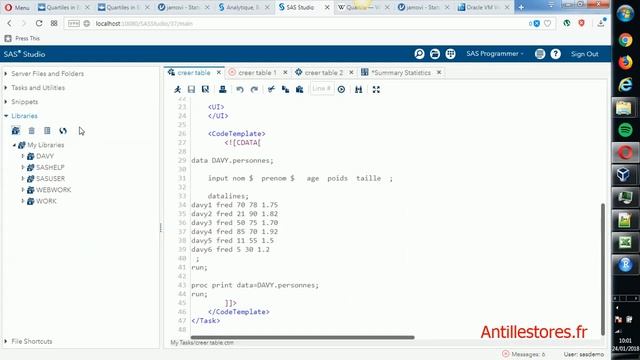Collapse the Libraries section
Screen dimensions: 640x360
click(6, 116)
